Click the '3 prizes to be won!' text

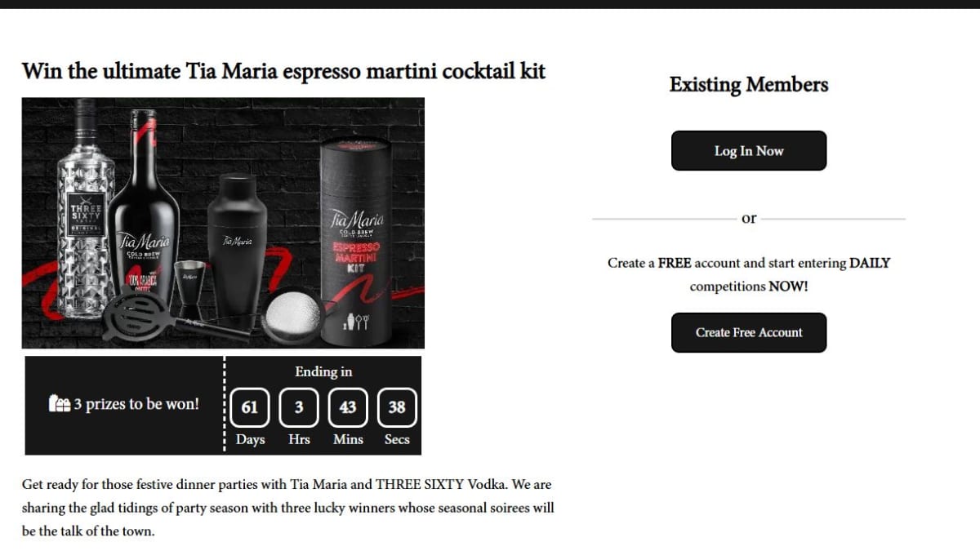tap(136, 404)
